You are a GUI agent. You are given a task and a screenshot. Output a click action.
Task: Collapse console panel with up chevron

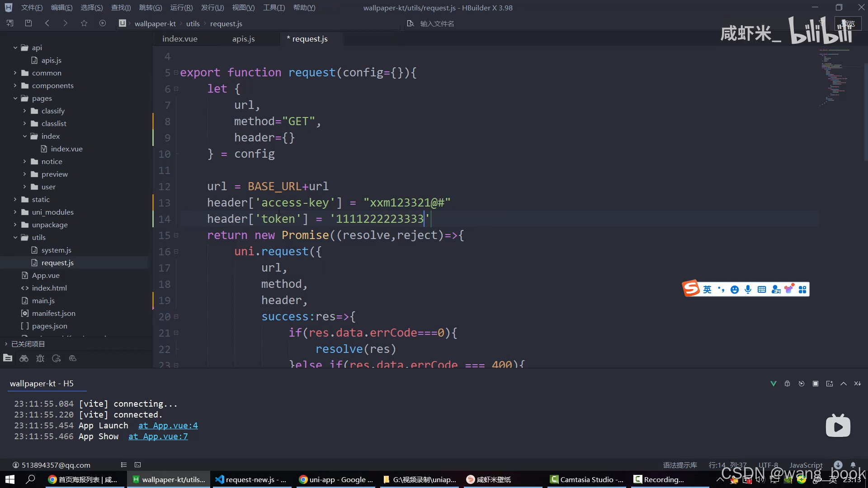click(844, 384)
